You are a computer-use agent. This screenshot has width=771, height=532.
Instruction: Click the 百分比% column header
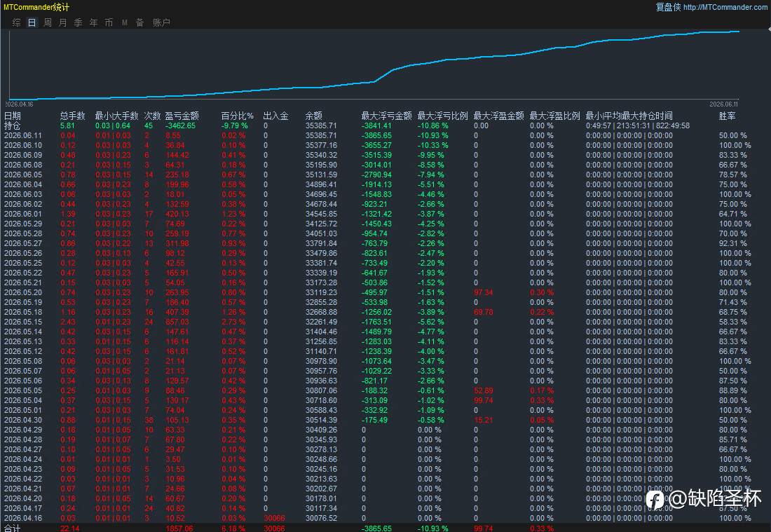(237, 116)
